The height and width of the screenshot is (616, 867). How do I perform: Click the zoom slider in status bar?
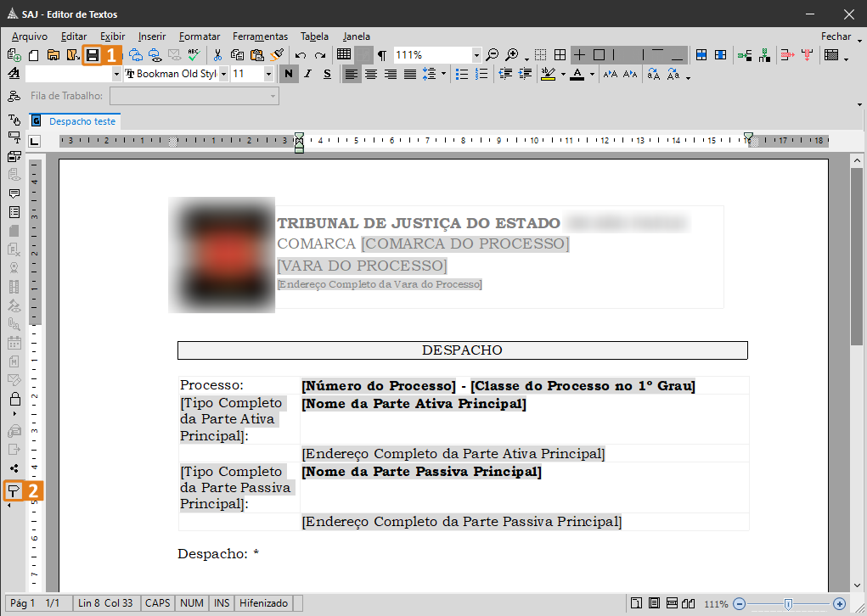tap(788, 604)
